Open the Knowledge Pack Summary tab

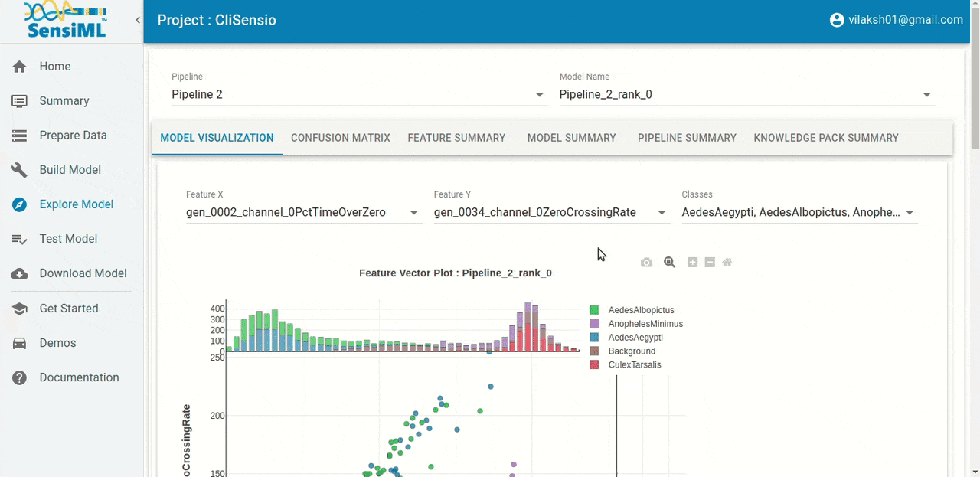coord(826,138)
